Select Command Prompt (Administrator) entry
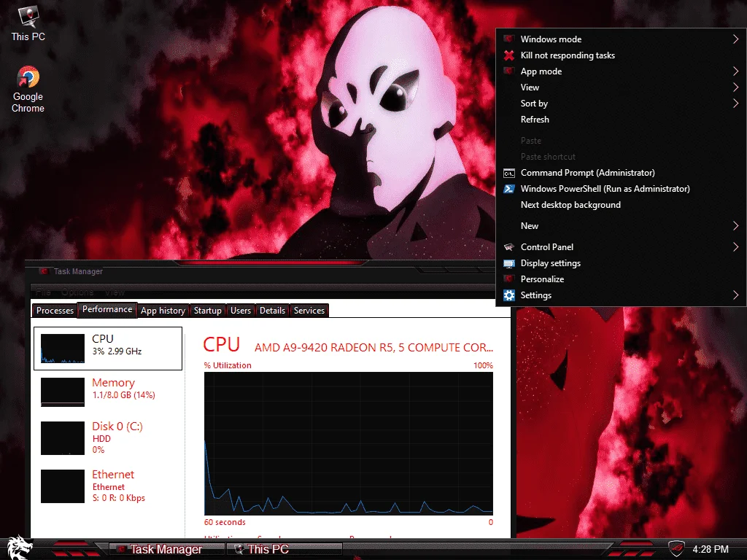The width and height of the screenshot is (747, 560). pos(622,173)
